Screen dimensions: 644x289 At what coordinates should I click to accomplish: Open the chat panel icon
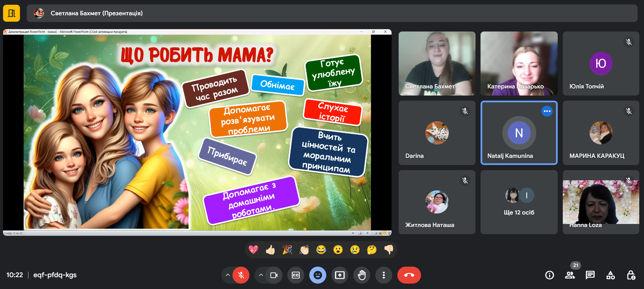(590, 275)
